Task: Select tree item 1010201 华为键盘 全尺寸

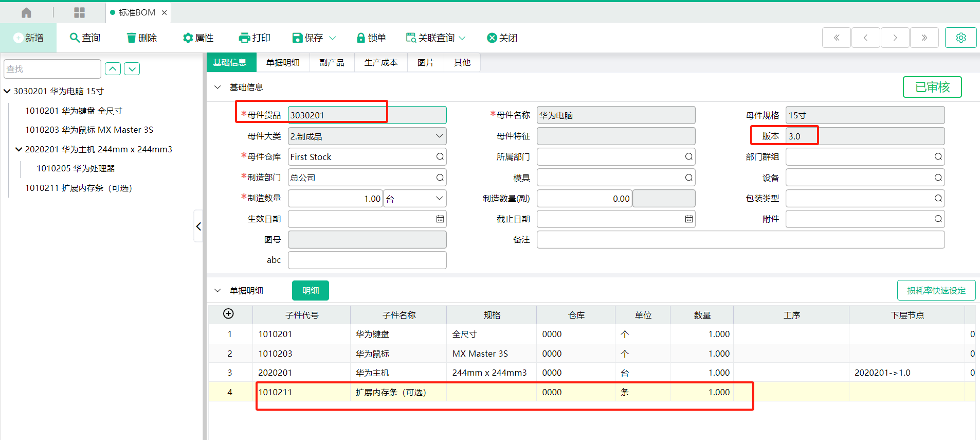Action: tap(74, 111)
